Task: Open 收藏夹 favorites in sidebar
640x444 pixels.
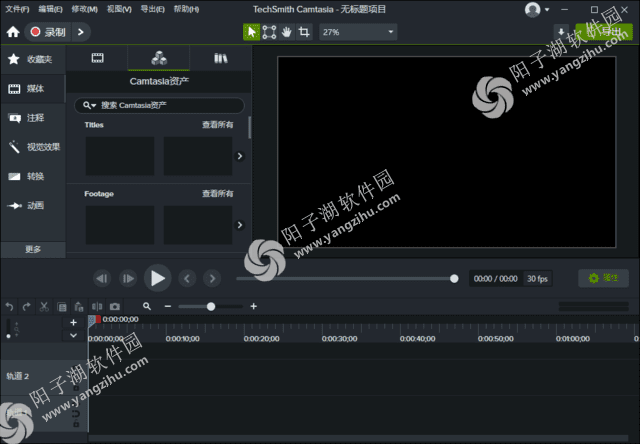Action: coord(33,59)
